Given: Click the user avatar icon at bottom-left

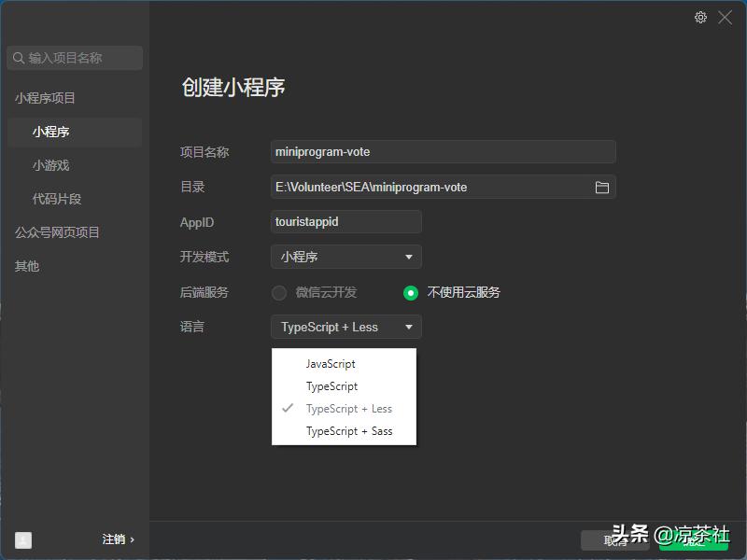Looking at the screenshot, I should coord(22,539).
